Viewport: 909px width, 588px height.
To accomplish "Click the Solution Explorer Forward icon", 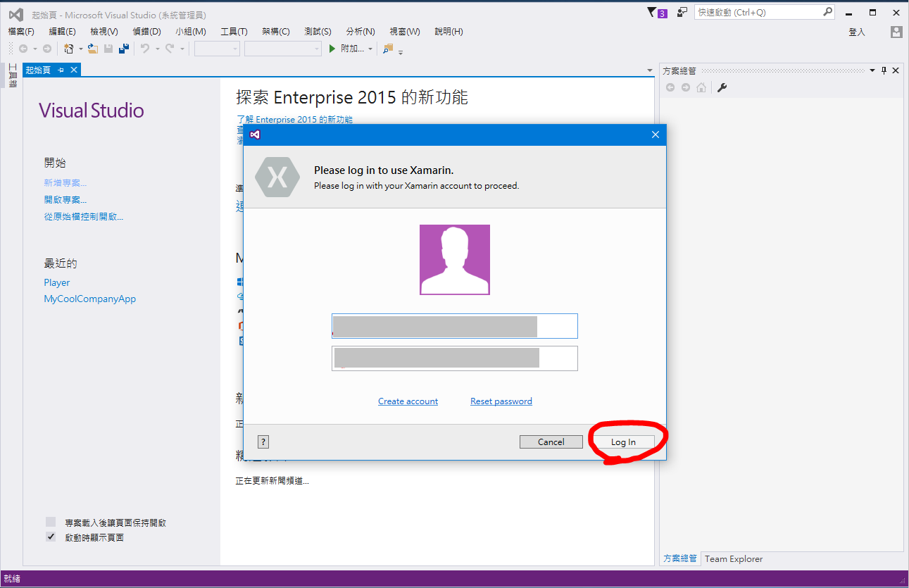I will [x=686, y=87].
